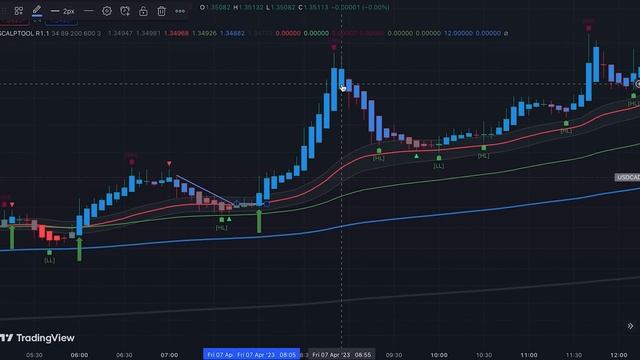Lock the drawing with the padlock icon
640x360 pixels.
(x=143, y=11)
